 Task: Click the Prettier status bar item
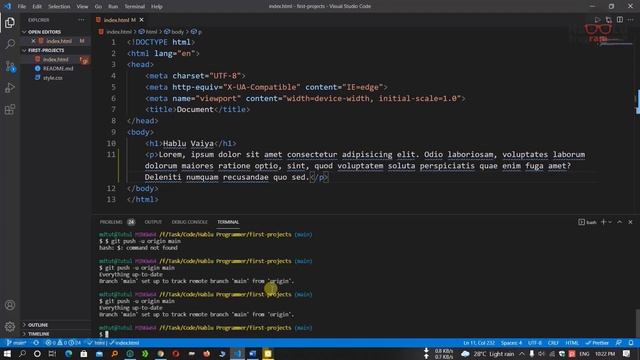click(x=597, y=343)
